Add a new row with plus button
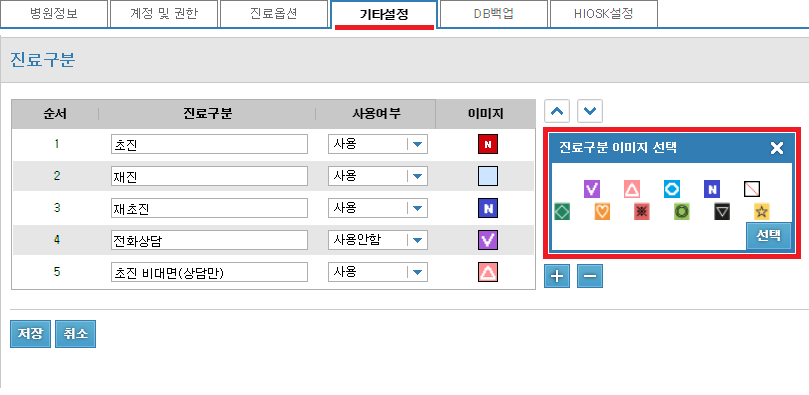 click(557, 276)
